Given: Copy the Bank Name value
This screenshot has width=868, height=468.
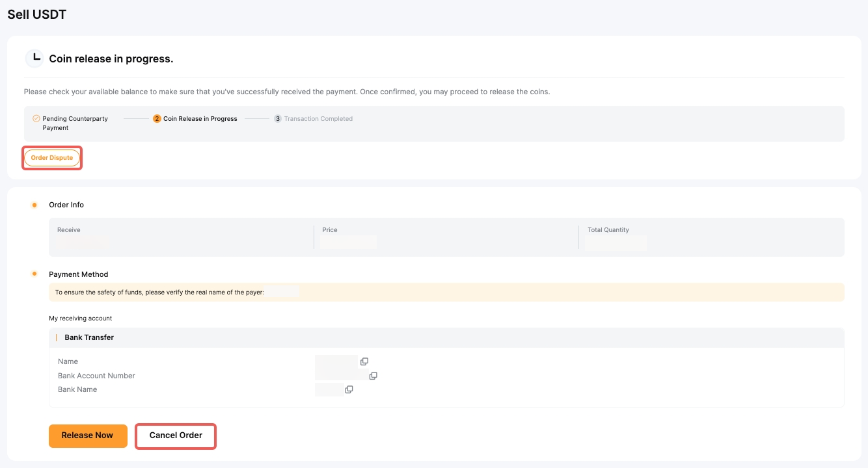Looking at the screenshot, I should pyautogui.click(x=349, y=389).
